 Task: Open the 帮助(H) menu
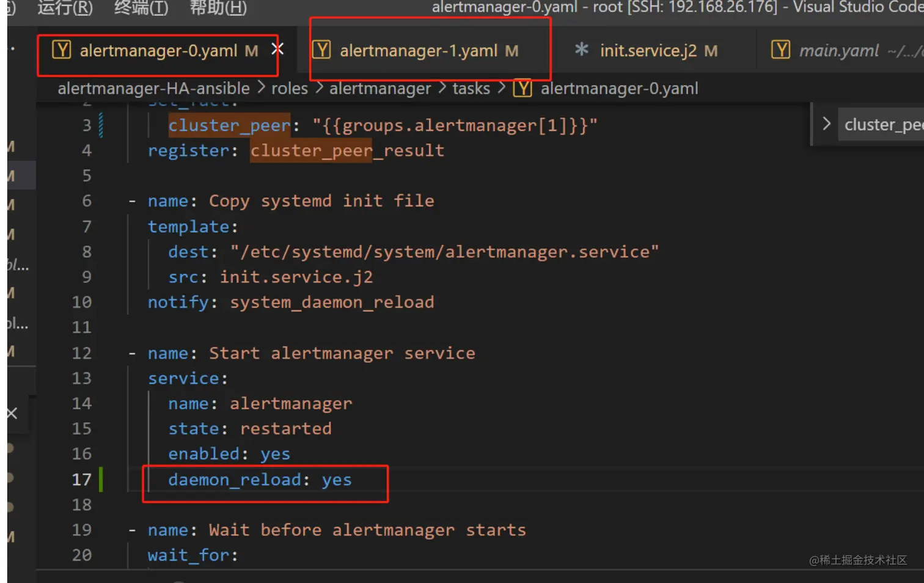point(218,8)
